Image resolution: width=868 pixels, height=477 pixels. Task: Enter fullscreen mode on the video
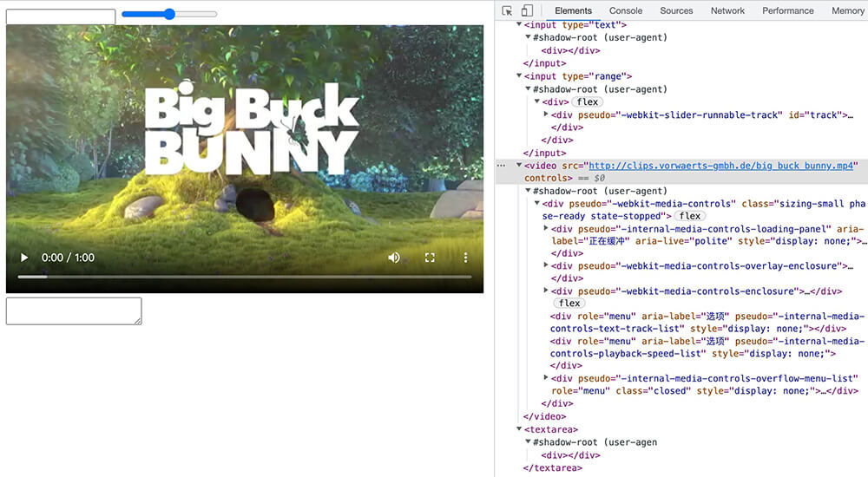click(430, 258)
